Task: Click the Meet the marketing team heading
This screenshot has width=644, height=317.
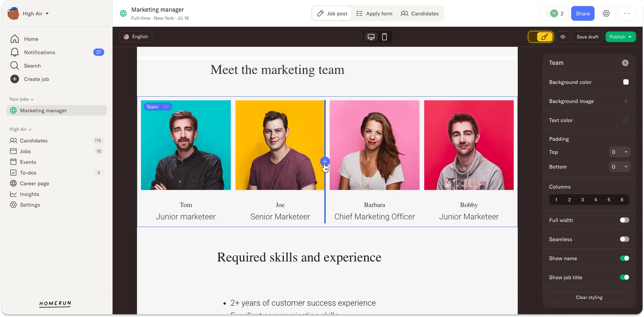Action: click(x=277, y=70)
